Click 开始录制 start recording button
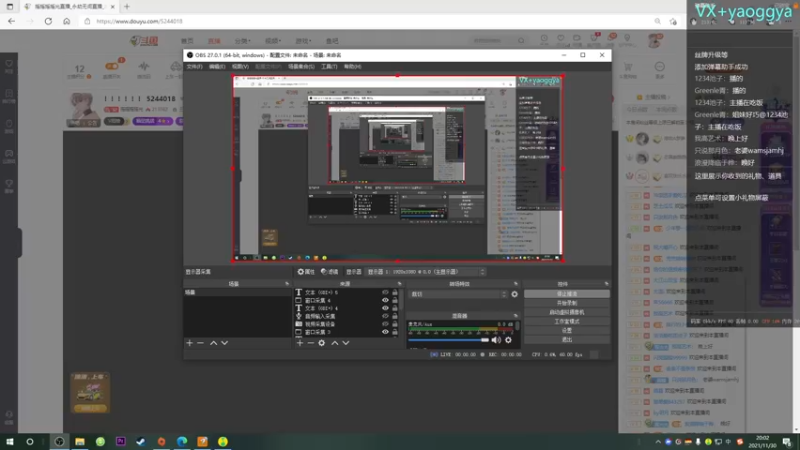Screen dimensions: 800x450 [566, 303]
